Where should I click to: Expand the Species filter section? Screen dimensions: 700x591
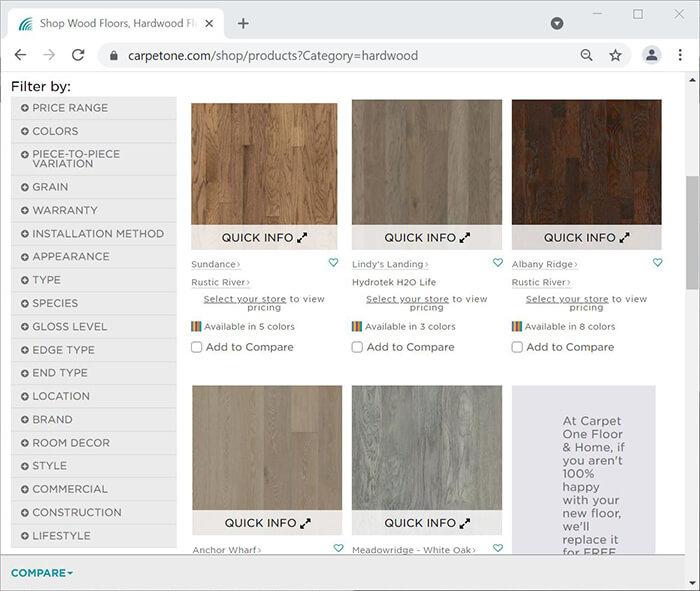coord(54,303)
